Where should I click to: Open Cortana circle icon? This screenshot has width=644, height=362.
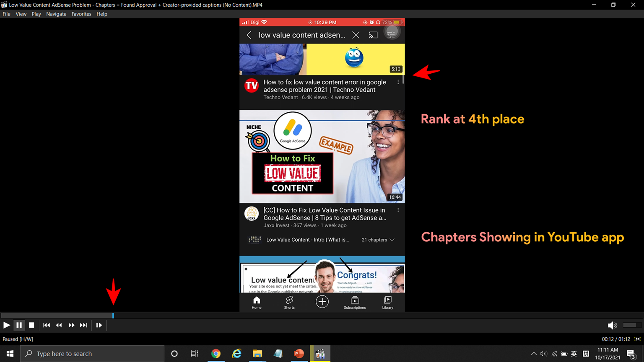pyautogui.click(x=174, y=354)
